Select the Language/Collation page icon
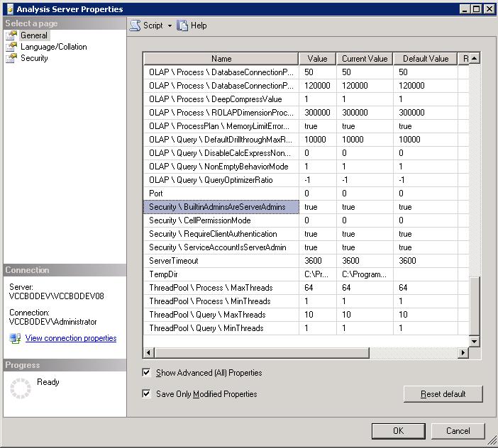498x448 pixels. tap(11, 47)
